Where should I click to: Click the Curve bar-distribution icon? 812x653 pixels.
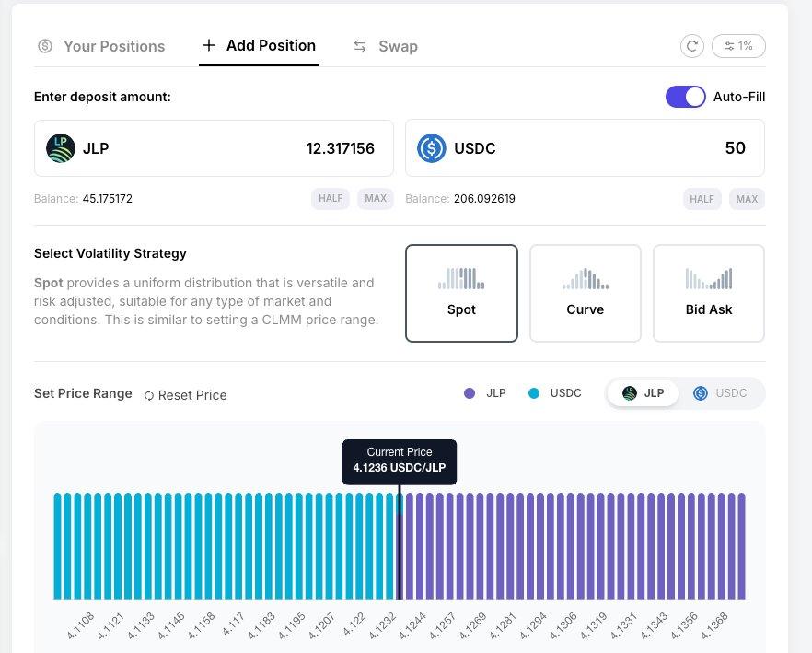coord(586,278)
